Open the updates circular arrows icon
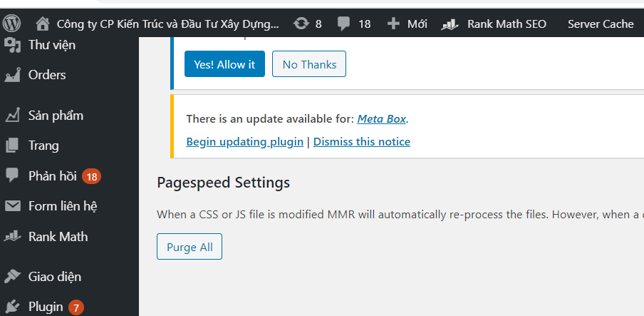 301,24
